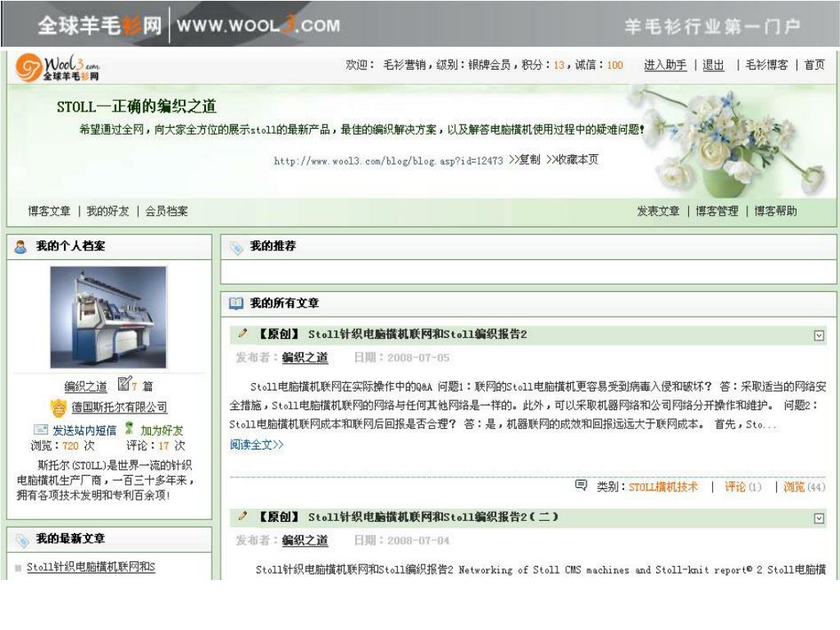840x630 pixels.
Task: Click 发送站内短信 link
Action: (84, 430)
